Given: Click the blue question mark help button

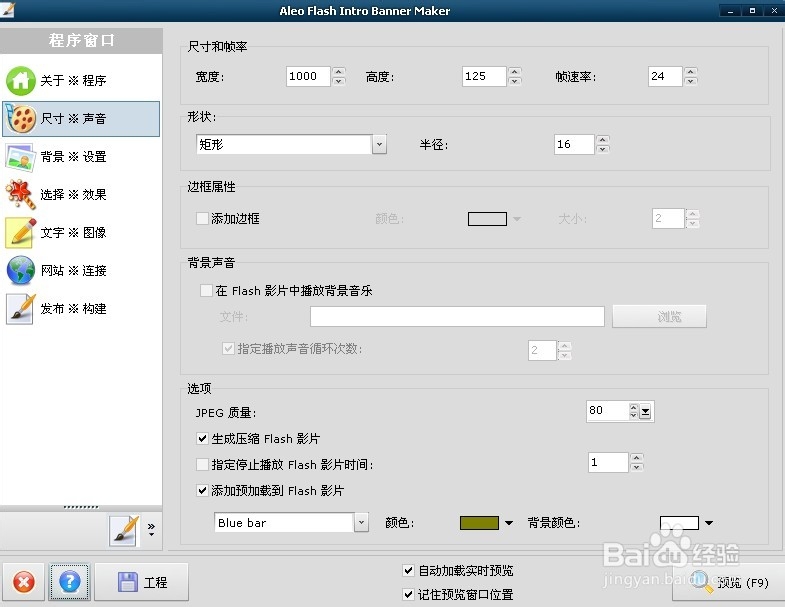Looking at the screenshot, I should [70, 582].
